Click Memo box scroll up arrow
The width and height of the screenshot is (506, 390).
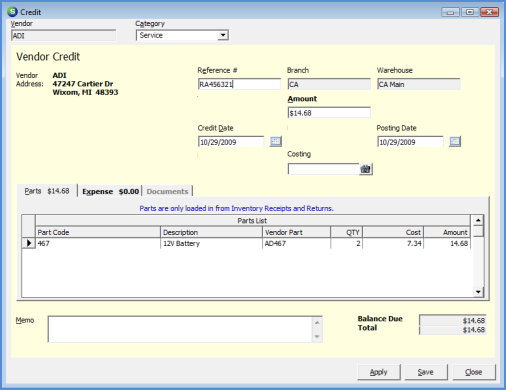317,322
